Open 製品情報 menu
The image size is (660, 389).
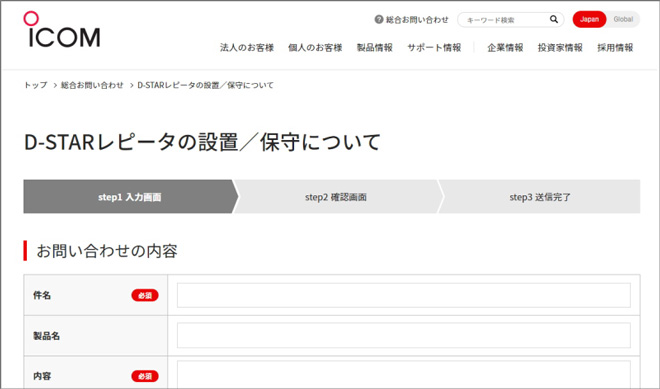375,48
